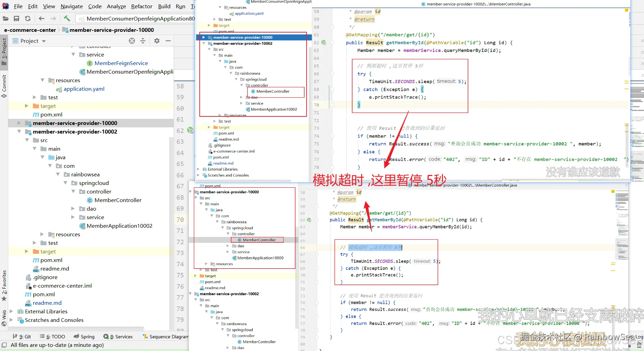Select MemberApplication10002 class in Project panel
This screenshot has height=351, width=644.
coord(120,226)
